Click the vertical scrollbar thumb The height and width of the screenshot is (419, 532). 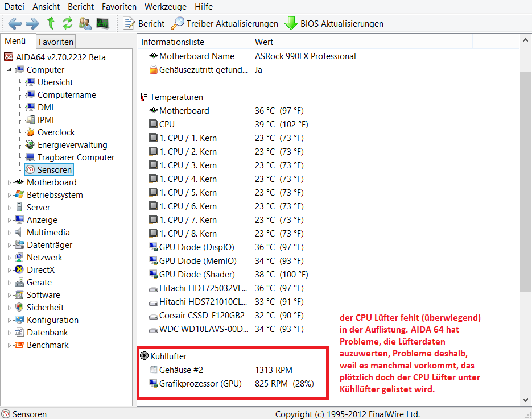pos(525,182)
